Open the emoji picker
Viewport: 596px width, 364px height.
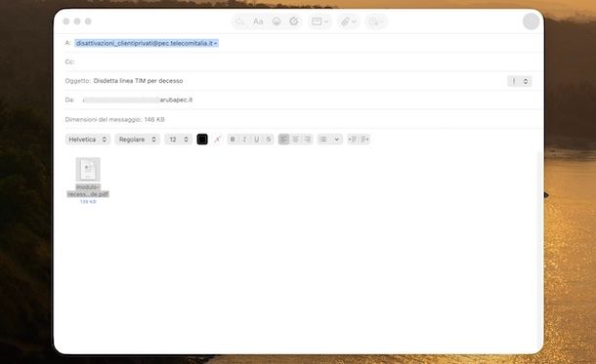[277, 21]
